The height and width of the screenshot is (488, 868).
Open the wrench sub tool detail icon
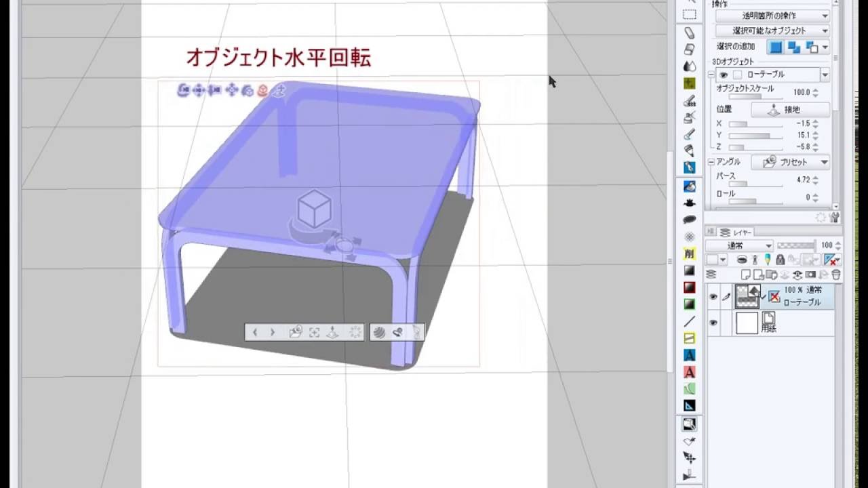coord(834,218)
